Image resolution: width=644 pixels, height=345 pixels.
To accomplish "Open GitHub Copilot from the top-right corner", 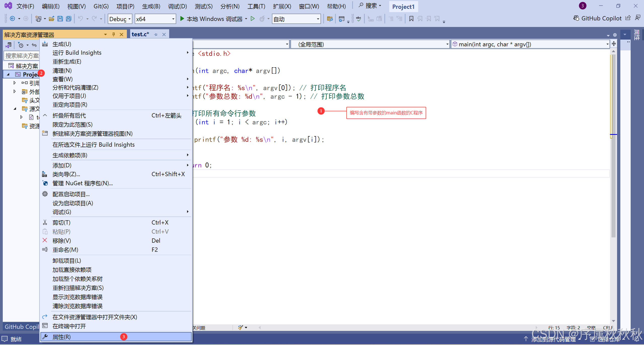I will [x=597, y=18].
